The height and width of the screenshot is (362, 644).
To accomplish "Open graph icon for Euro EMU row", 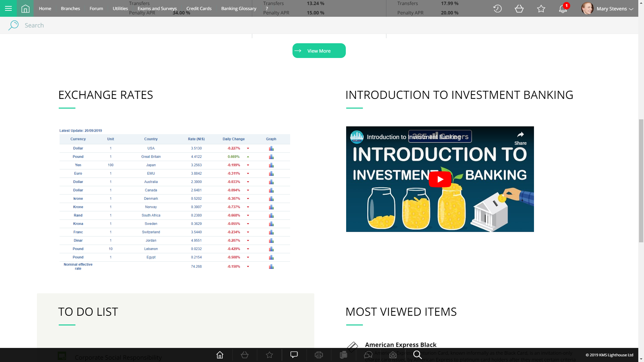I will pyautogui.click(x=271, y=174).
